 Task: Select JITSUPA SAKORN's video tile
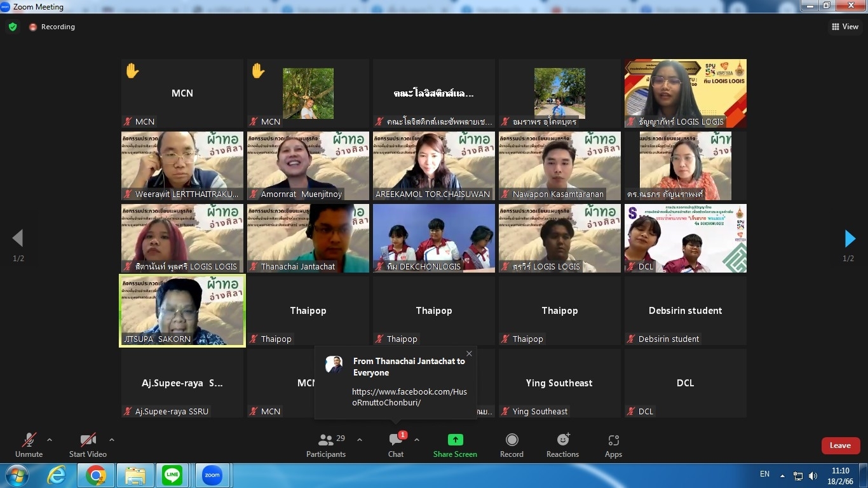182,311
